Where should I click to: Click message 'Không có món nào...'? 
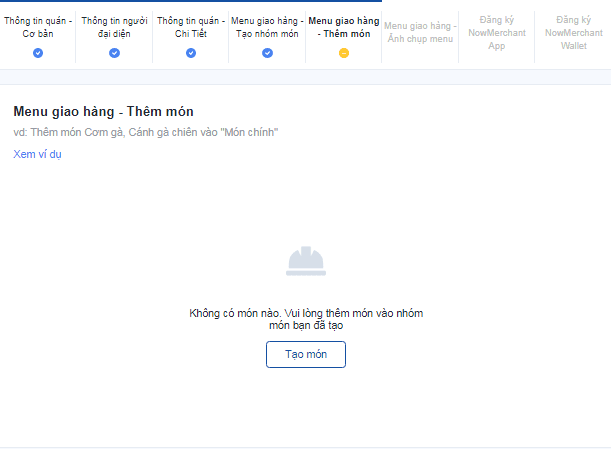[306, 319]
